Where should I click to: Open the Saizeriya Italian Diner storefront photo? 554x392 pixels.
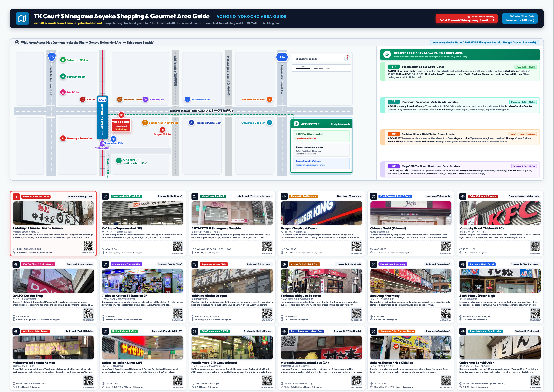pyautogui.click(x=142, y=348)
